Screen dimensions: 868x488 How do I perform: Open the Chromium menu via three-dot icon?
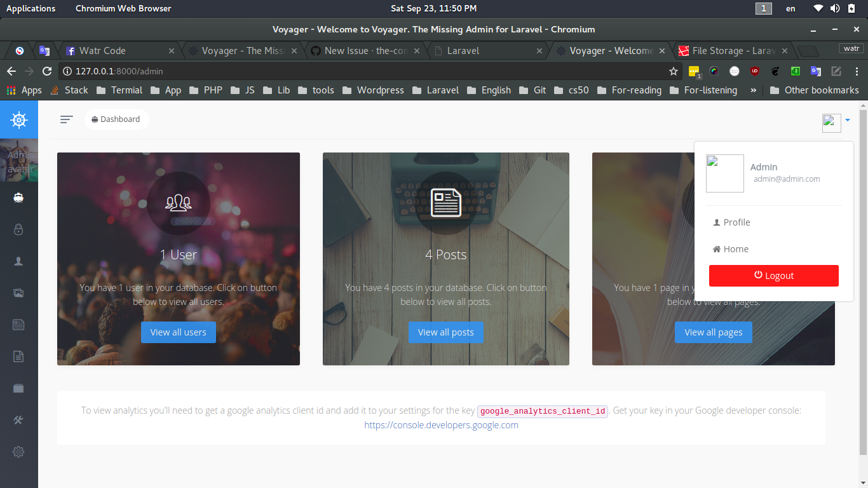click(857, 72)
